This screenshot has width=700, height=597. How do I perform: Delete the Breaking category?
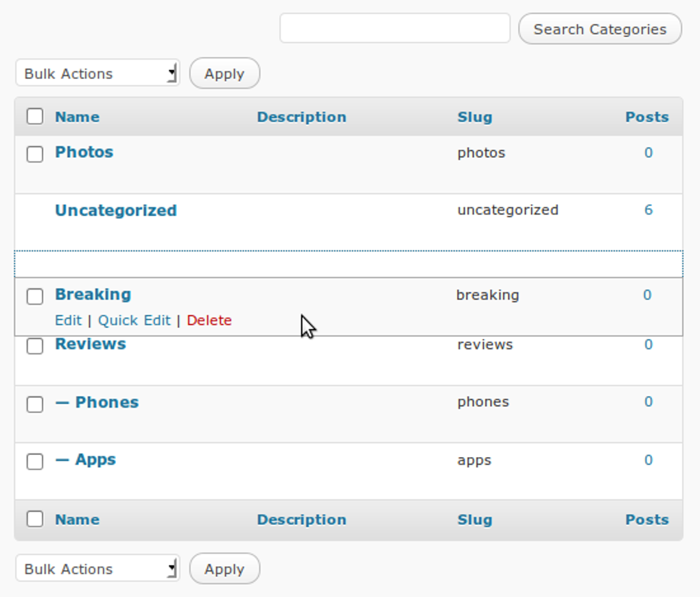click(x=209, y=320)
